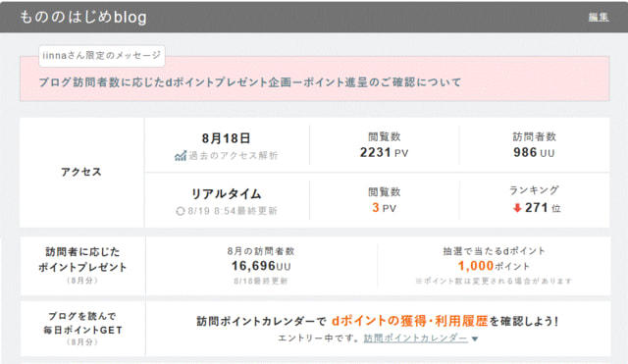Click the 1,000ポイント lottery value
The image size is (628, 364).
pos(494,266)
